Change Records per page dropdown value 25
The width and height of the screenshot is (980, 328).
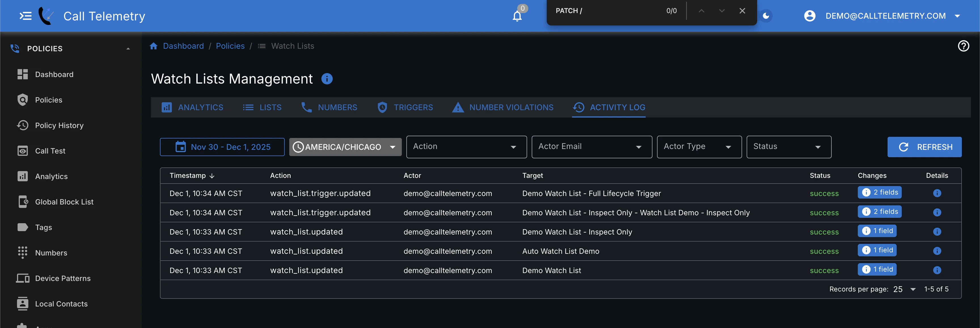pyautogui.click(x=904, y=289)
